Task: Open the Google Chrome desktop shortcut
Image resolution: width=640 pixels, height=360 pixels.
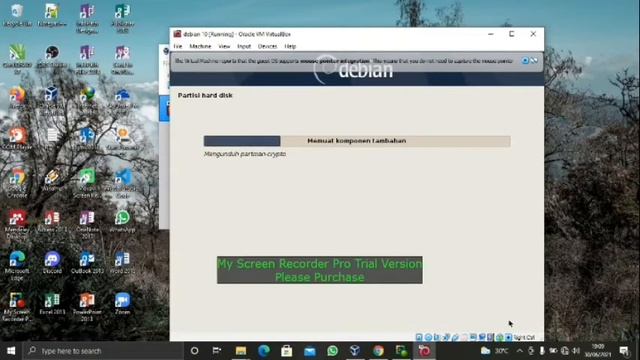Action: pos(17,184)
